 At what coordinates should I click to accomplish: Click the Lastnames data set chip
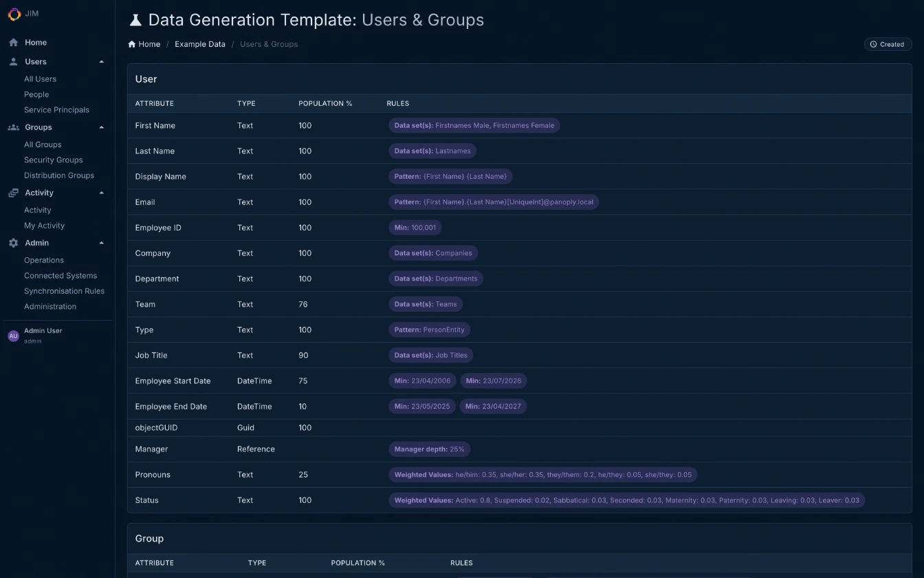432,151
